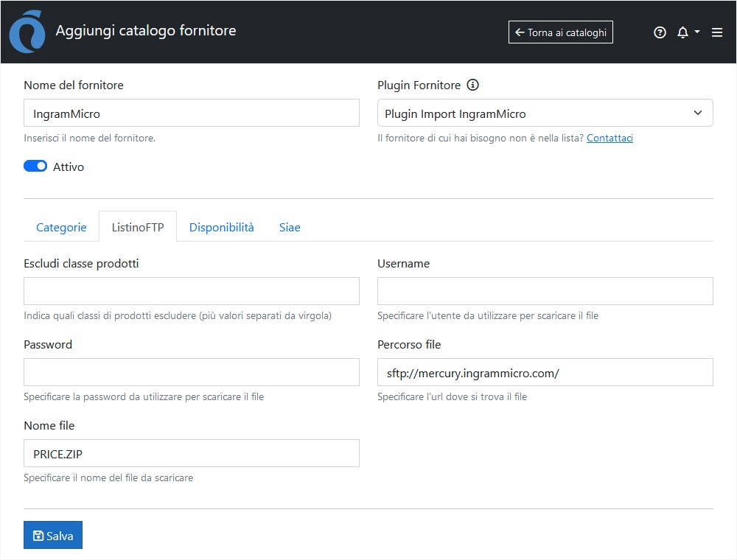Expand the caret next to the bell

(x=697, y=32)
